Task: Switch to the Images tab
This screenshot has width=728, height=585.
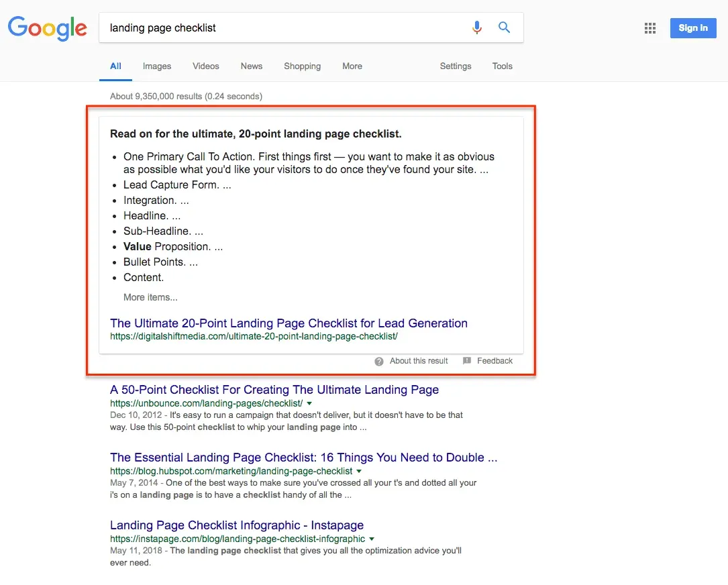Action: (x=156, y=66)
